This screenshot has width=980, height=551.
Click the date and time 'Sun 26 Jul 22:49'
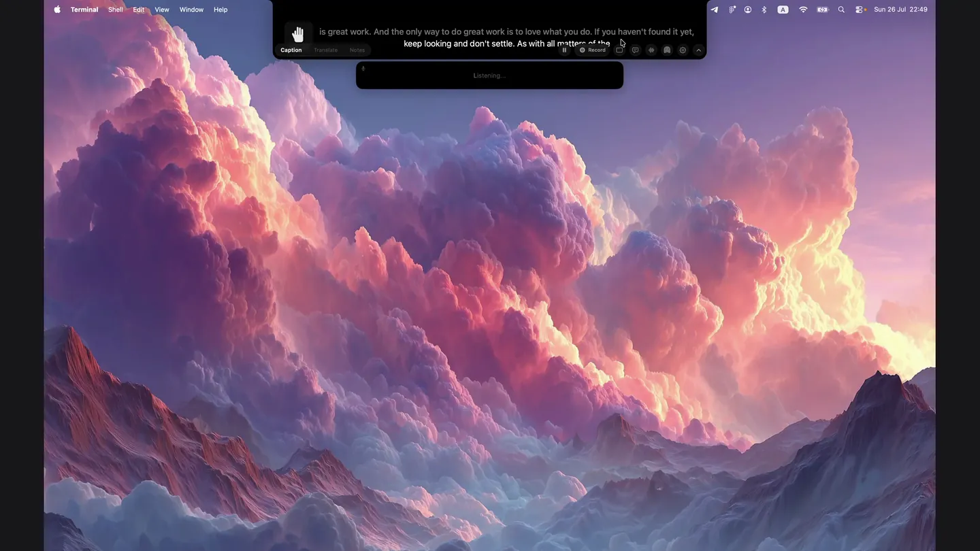[x=900, y=10]
